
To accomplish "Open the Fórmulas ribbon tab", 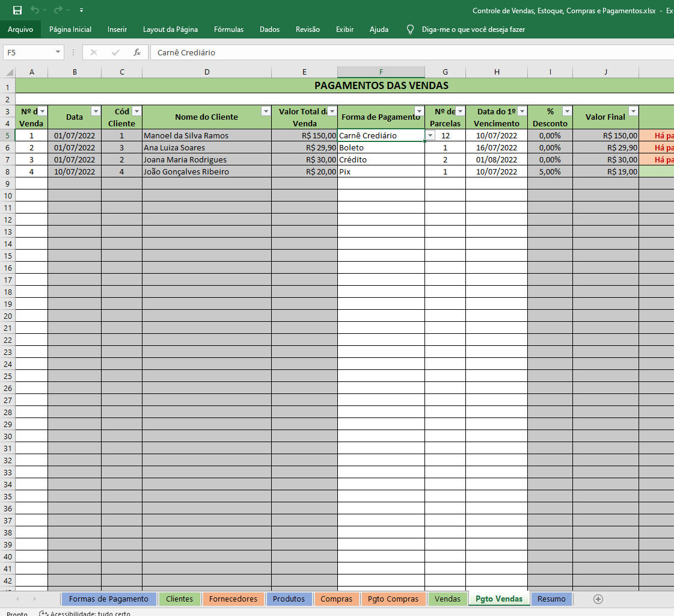I will tap(228, 29).
